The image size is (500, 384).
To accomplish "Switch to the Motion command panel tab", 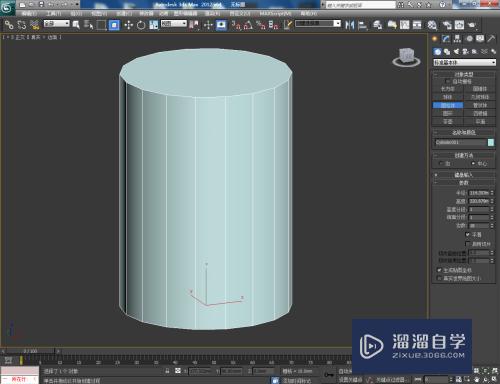I will [x=469, y=39].
